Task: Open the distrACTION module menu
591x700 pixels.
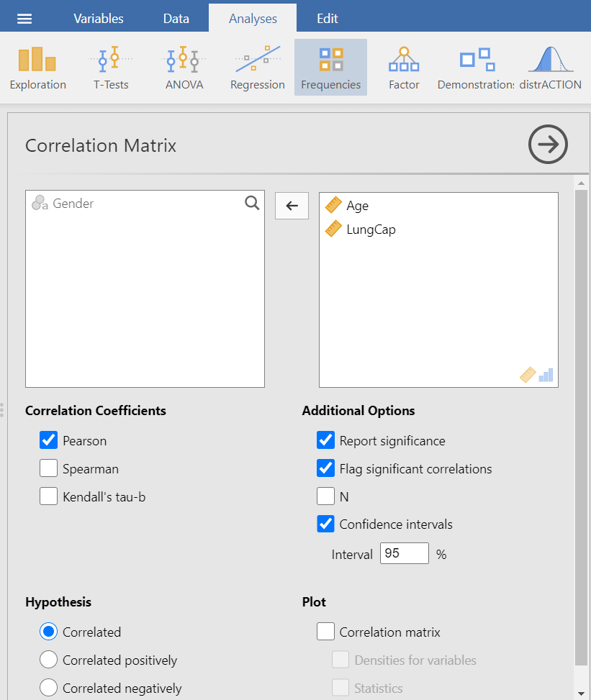Action: point(550,69)
